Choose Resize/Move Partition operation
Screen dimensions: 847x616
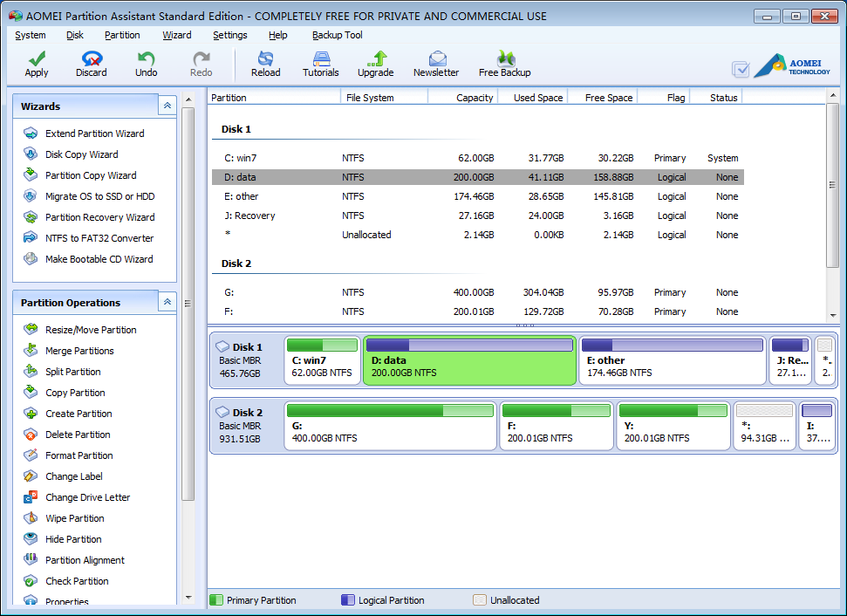91,330
